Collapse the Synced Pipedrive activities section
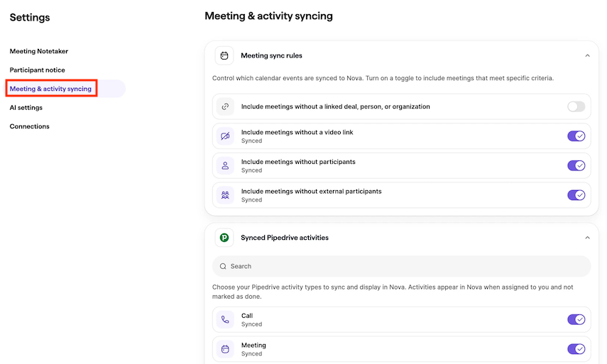607x364 pixels. (x=587, y=238)
